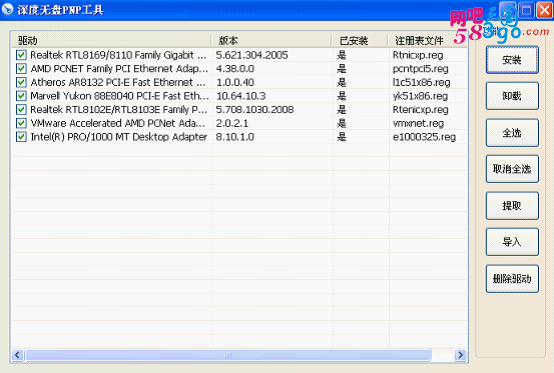Click version 4.38.0.0
The height and width of the screenshot is (373, 554).
click(235, 69)
